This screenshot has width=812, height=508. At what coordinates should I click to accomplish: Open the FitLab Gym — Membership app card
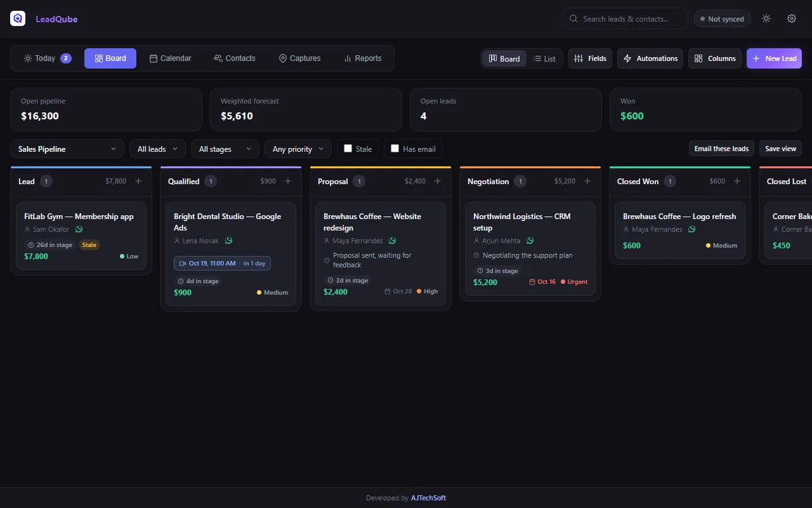81,236
